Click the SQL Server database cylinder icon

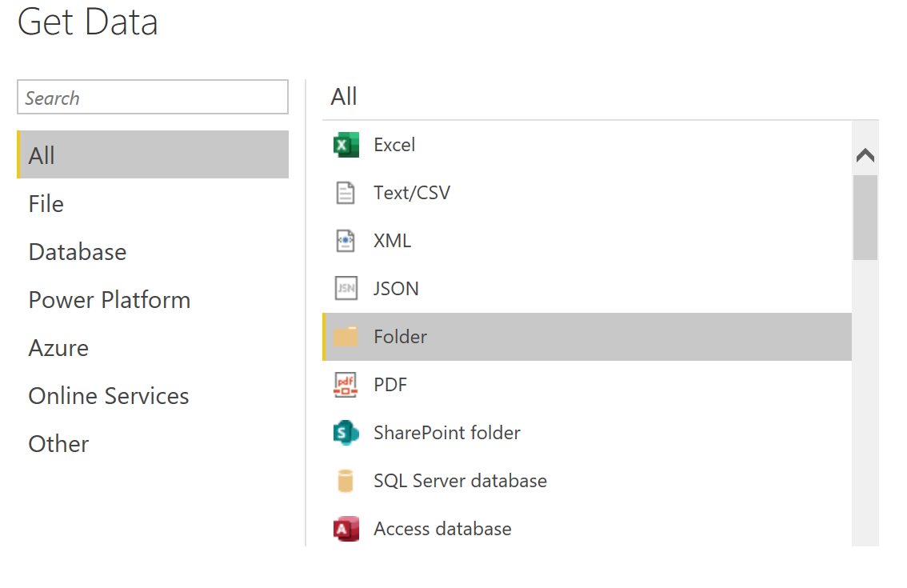(x=346, y=481)
